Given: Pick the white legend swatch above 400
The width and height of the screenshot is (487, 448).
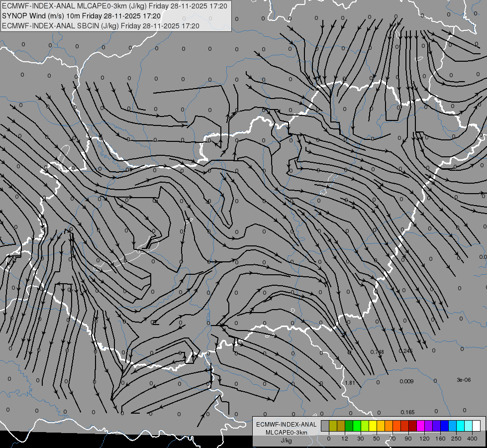Looking at the screenshot, I should click(x=477, y=426).
